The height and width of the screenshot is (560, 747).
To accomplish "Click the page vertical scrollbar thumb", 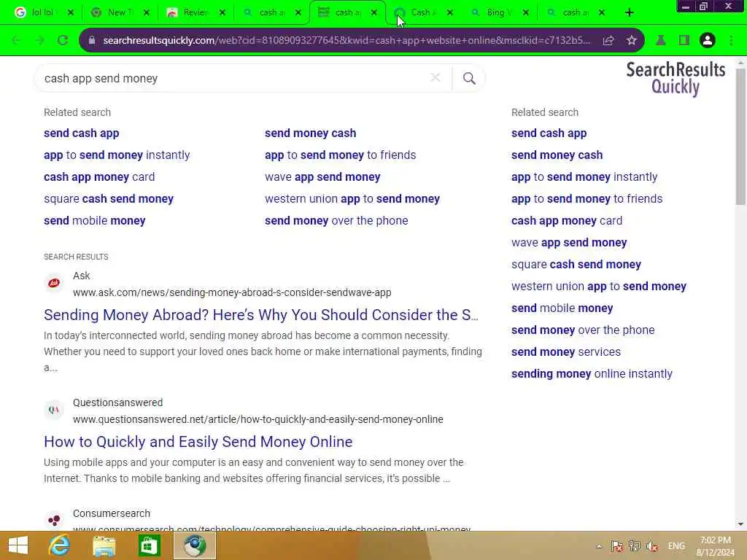I will [740, 136].
